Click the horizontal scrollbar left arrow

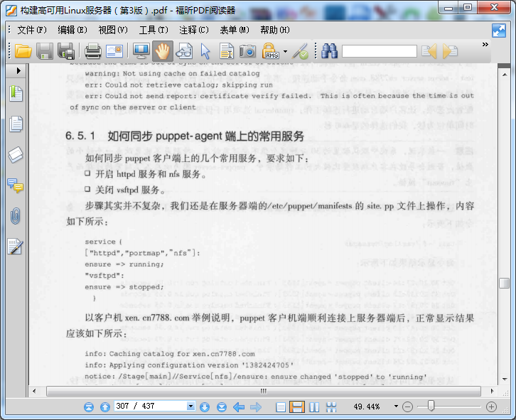click(34, 392)
